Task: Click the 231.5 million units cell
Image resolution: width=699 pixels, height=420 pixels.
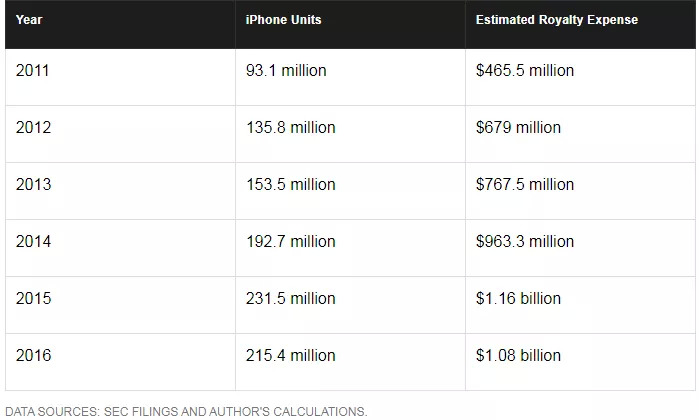Action: tap(290, 299)
